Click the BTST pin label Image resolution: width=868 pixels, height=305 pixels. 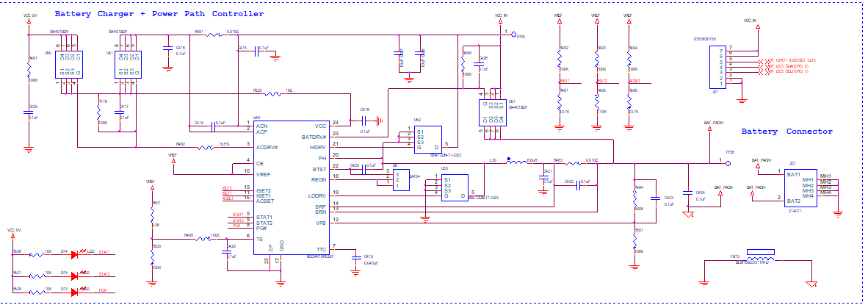(x=319, y=168)
